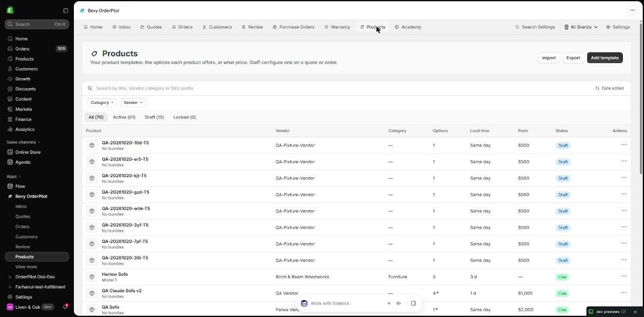The image size is (644, 317).
Task: Click the Shopify Search box
Action: pos(36,24)
